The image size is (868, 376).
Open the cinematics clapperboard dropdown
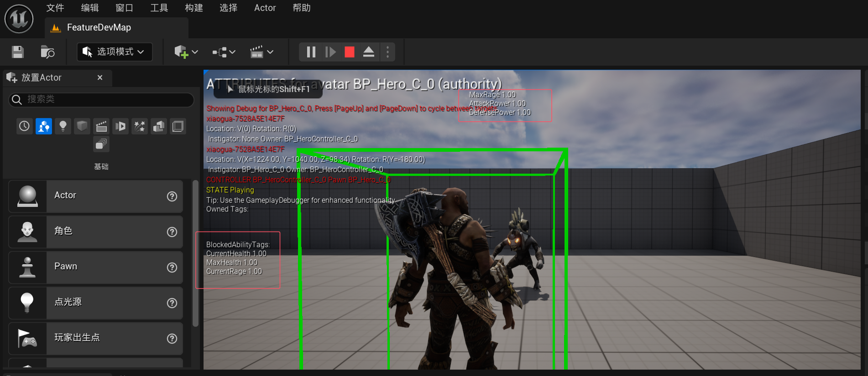click(262, 52)
